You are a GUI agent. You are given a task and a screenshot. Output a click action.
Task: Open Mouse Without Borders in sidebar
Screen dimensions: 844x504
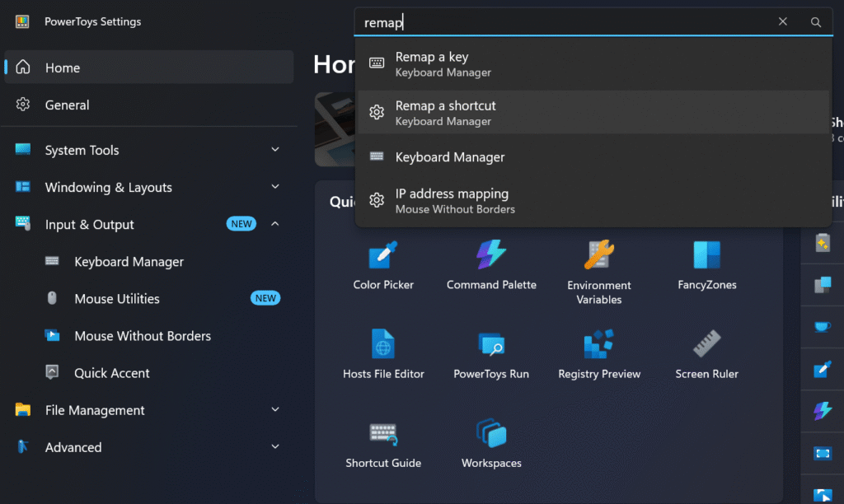pyautogui.click(x=143, y=336)
